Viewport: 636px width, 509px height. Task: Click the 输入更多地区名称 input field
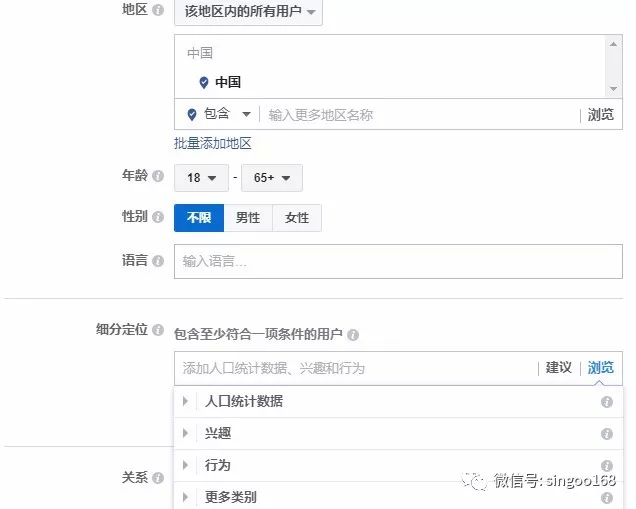pyautogui.click(x=420, y=115)
